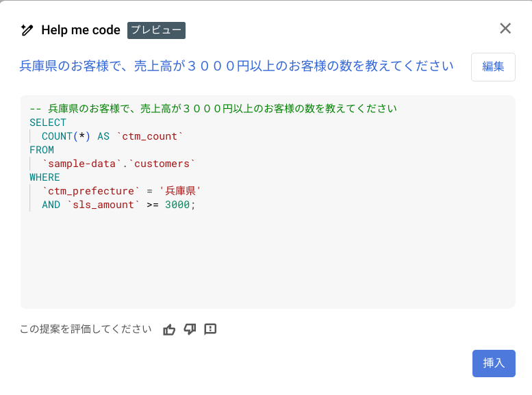
Task: Click the プレビュー badge
Action: 156,30
